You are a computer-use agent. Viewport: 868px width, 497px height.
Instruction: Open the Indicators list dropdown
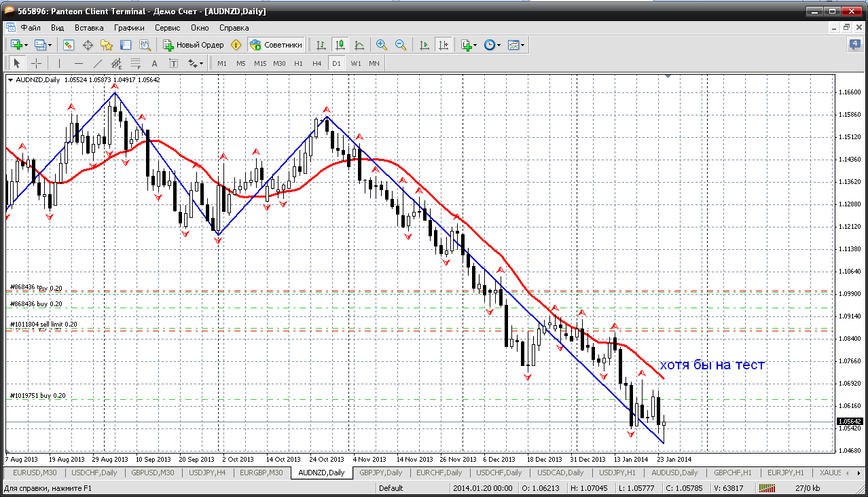468,45
